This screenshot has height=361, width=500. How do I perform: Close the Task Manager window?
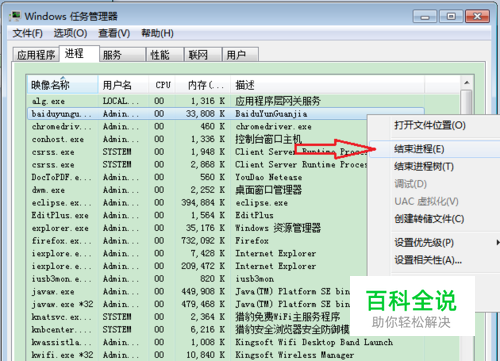(477, 16)
